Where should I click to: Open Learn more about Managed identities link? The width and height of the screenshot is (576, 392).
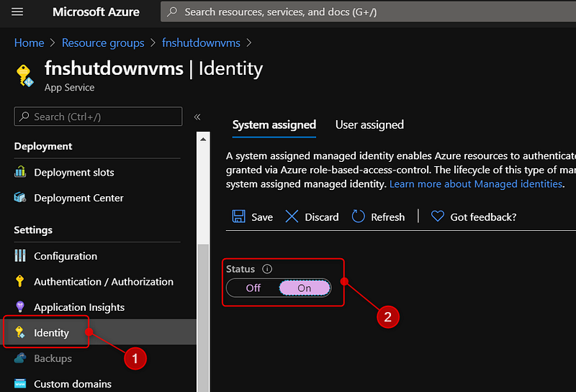point(476,184)
